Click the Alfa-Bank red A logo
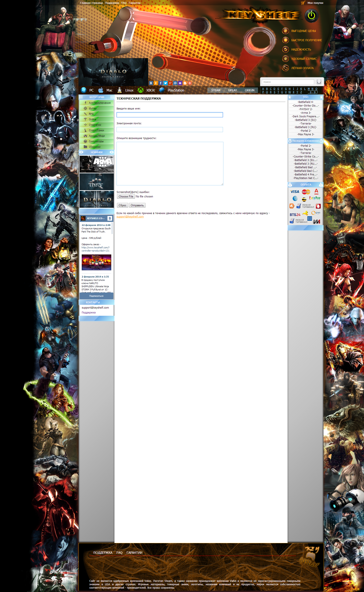This screenshot has width=364, height=592. [x=316, y=191]
